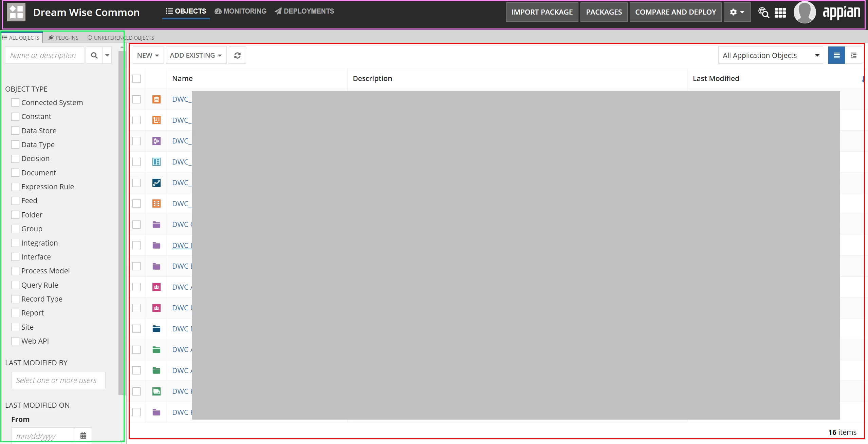Click the PACKAGES button
Viewport: 868px width, 444px height.
pos(604,12)
